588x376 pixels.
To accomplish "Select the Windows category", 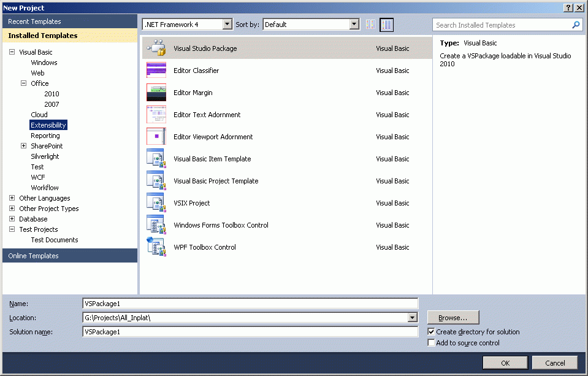I will (44, 63).
